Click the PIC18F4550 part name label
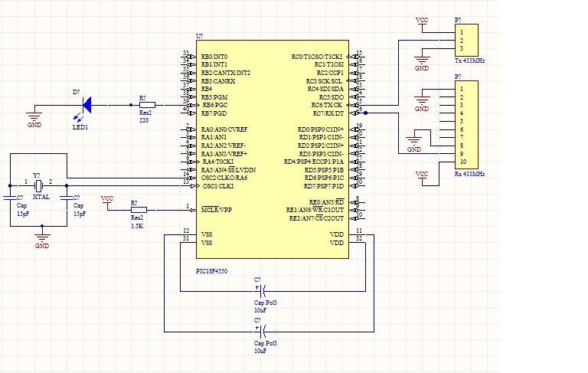The image size is (588, 373). (211, 271)
